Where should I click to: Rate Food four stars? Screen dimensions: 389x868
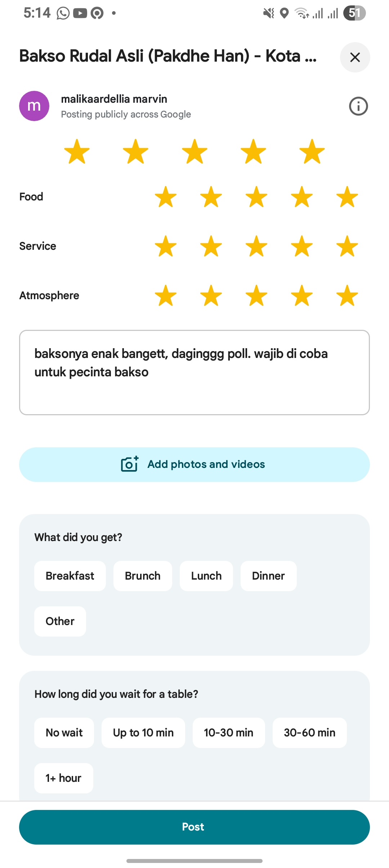[302, 197]
